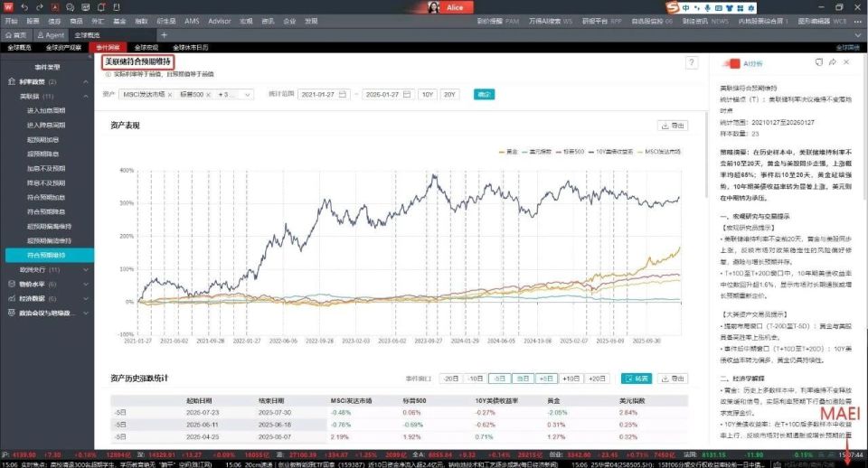Toggle the -20日 event window option

click(x=451, y=379)
